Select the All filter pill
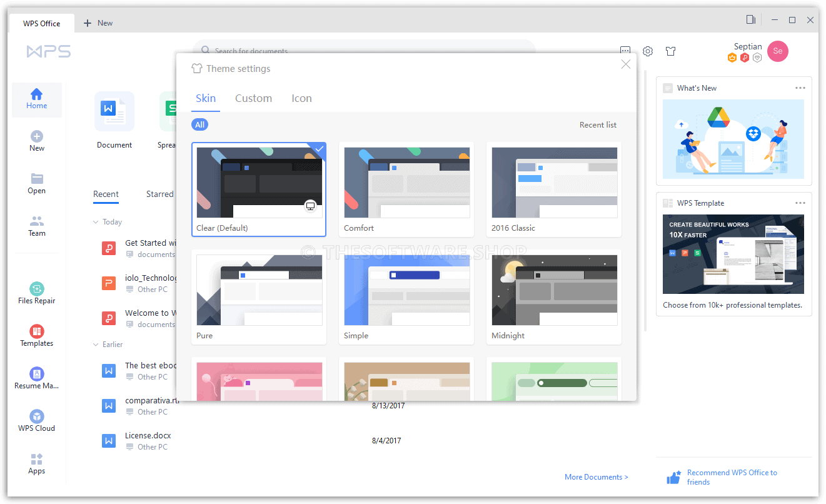This screenshot has width=826, height=504. coord(199,125)
